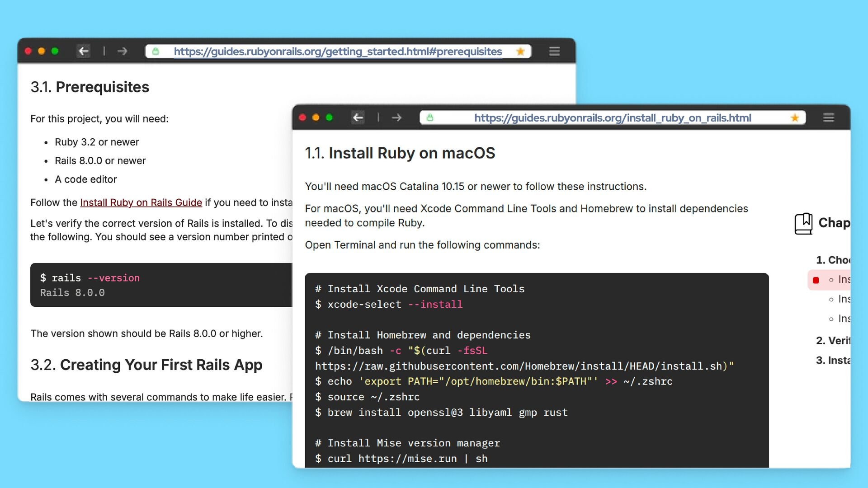Open the Install Ruby on Rails Guide link
This screenshot has height=488, width=868.
[141, 202]
